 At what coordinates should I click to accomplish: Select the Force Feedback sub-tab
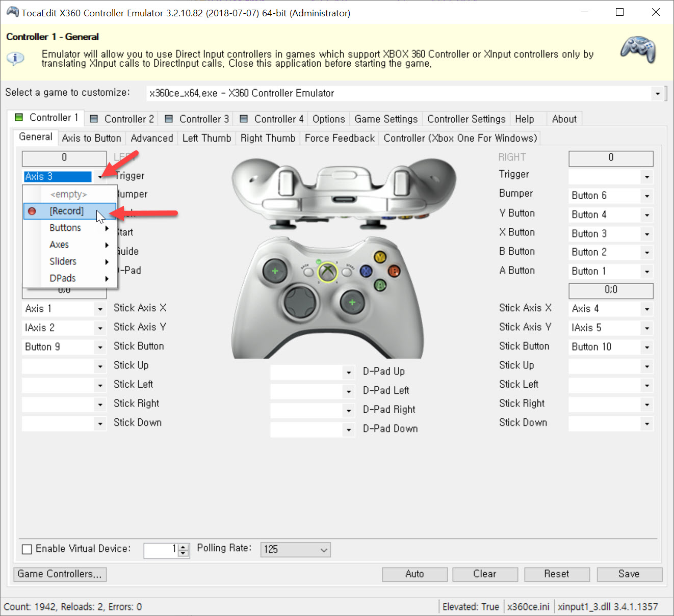(x=340, y=138)
